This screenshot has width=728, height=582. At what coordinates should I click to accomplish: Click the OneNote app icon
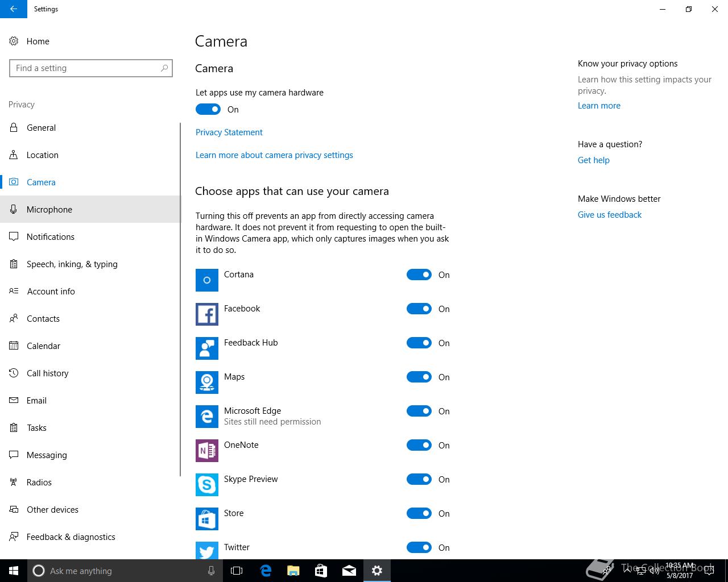[x=207, y=451]
